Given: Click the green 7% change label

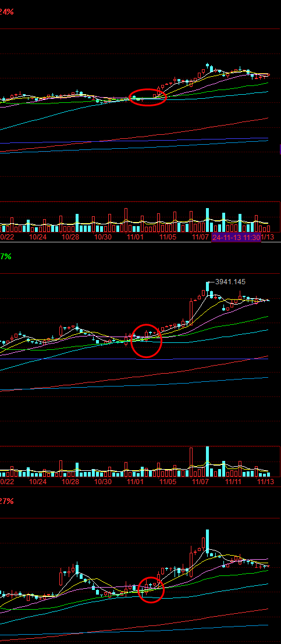Looking at the screenshot, I should tap(6, 256).
